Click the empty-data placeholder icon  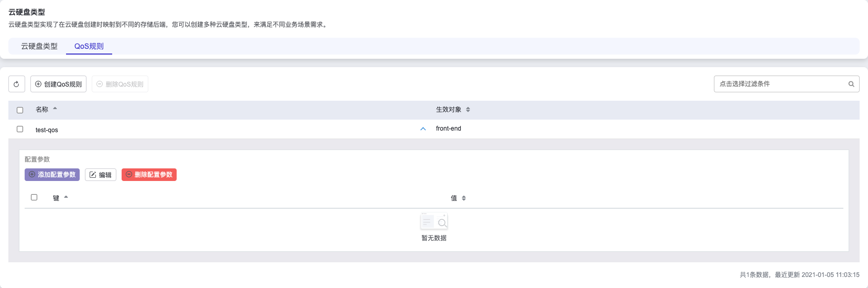[x=434, y=222]
